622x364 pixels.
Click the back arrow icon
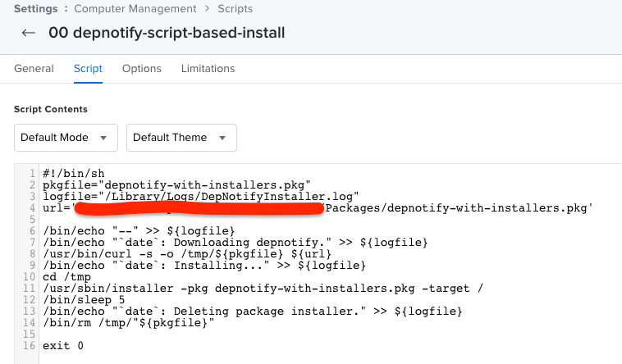(x=29, y=33)
